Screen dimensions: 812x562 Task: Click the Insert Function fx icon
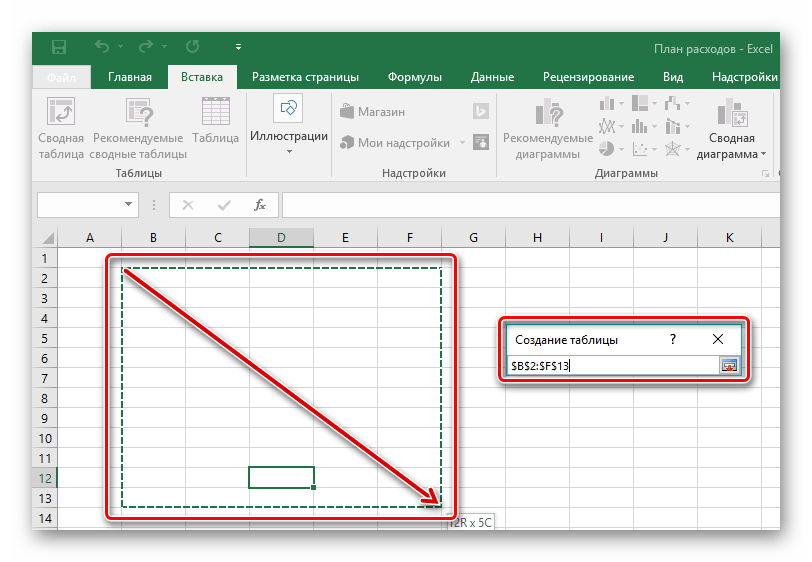pyautogui.click(x=260, y=205)
